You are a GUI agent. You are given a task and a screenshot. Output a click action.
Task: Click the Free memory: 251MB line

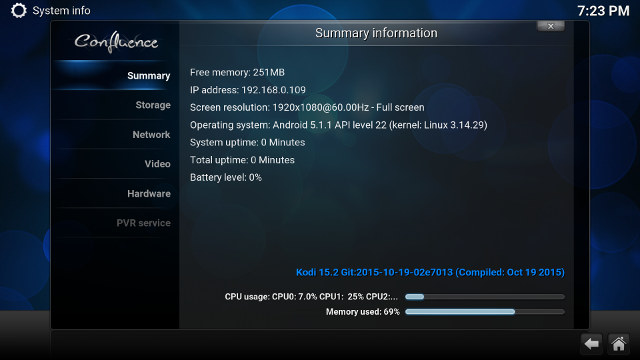point(237,73)
